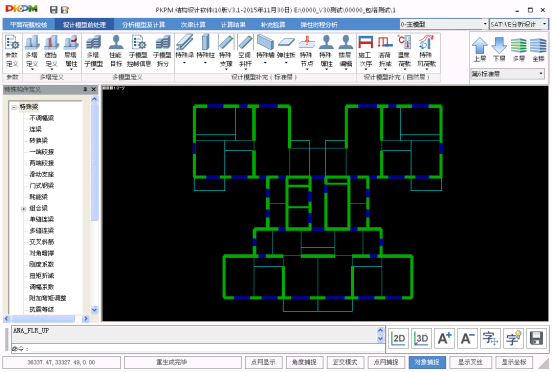Toggle 对象捕捉 object snap mode

tap(427, 362)
